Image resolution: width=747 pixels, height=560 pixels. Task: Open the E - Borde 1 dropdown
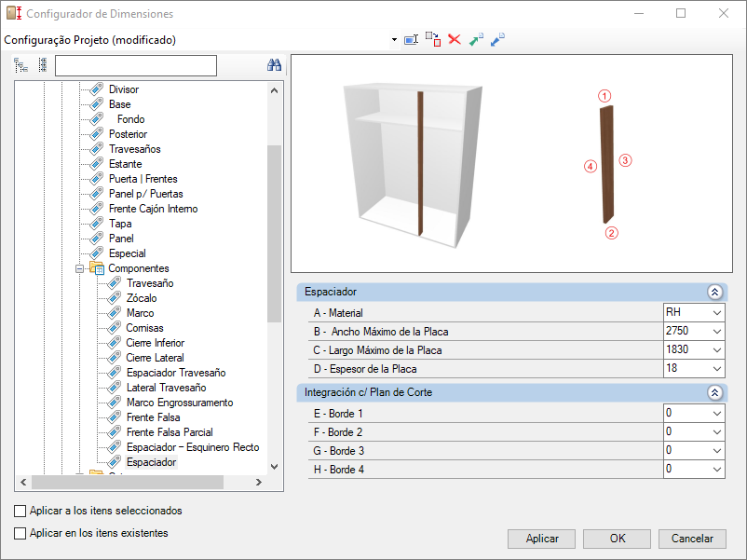pyautogui.click(x=716, y=413)
